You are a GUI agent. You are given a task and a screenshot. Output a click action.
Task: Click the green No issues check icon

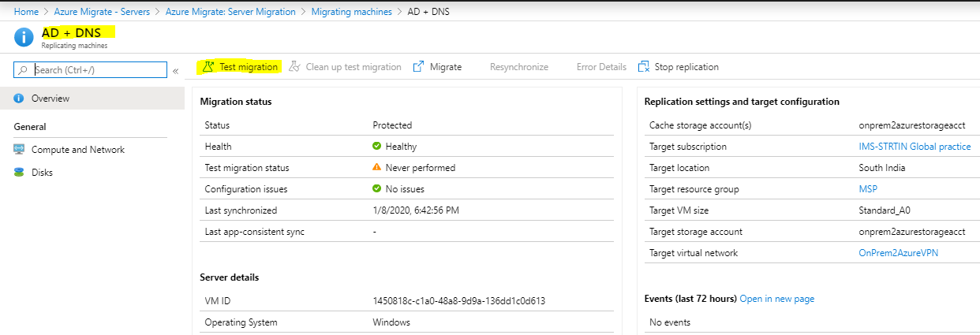(377, 189)
